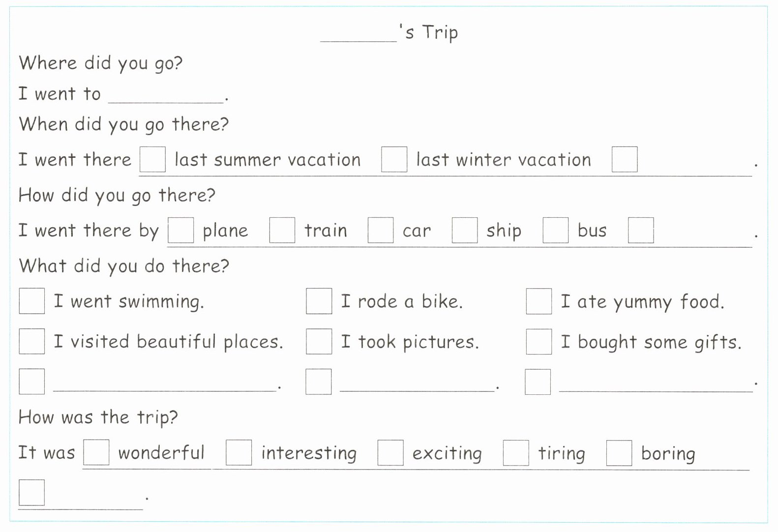
Task: Check the 'last winter vacation' box
Action: [394, 159]
